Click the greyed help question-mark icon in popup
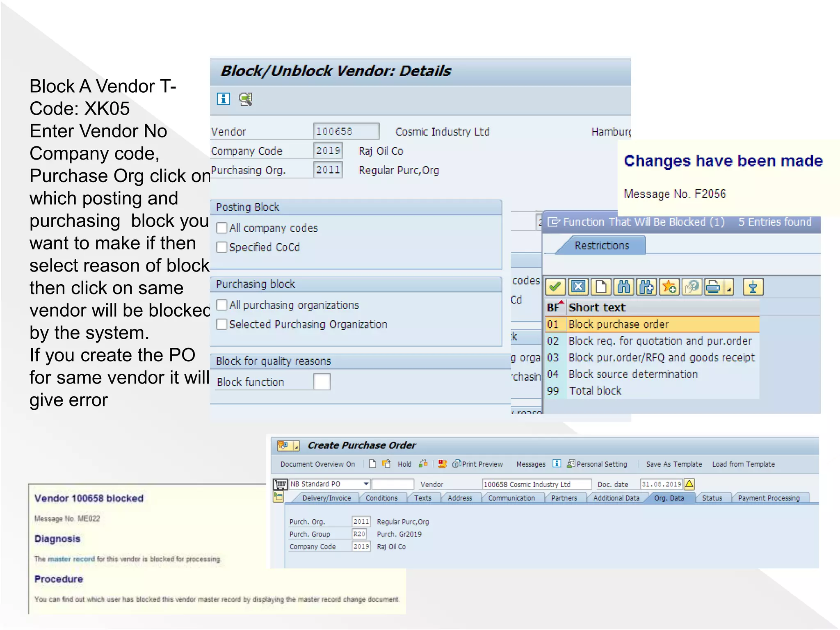 pos(692,287)
